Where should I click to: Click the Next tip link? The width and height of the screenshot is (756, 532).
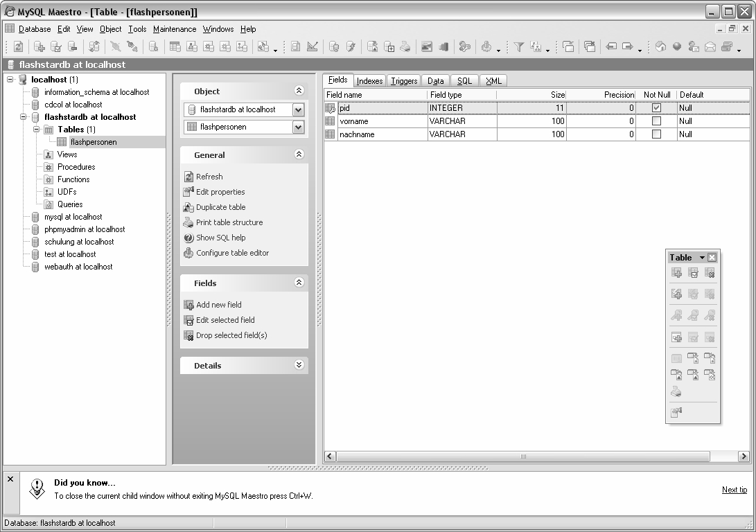(x=734, y=490)
